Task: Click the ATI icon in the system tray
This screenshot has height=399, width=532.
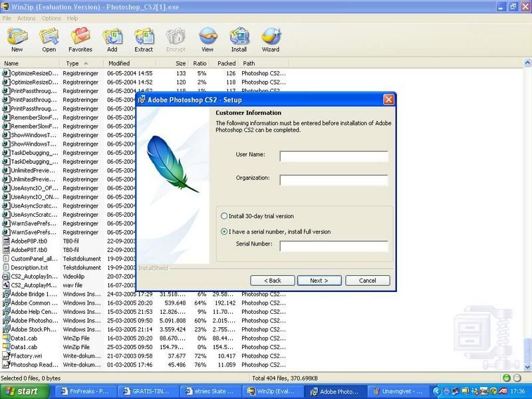Action: (503, 392)
